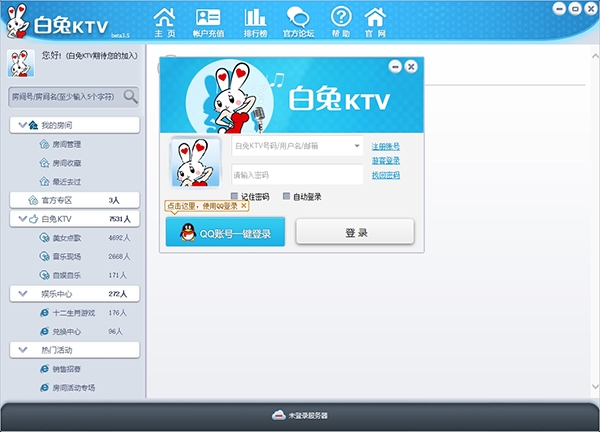
Task: Click the IE icon beside 兑换中心
Action: [x=44, y=331]
